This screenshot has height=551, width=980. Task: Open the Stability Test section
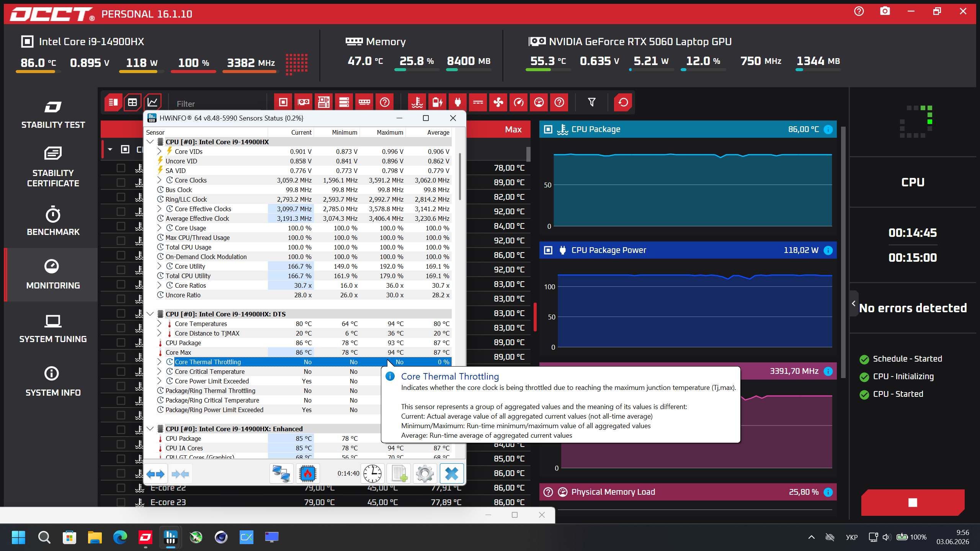53,114
